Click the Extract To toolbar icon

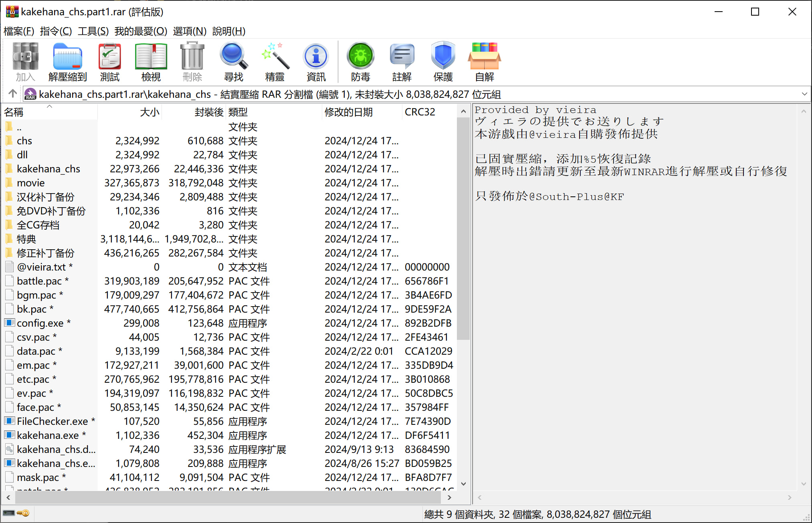(67, 62)
